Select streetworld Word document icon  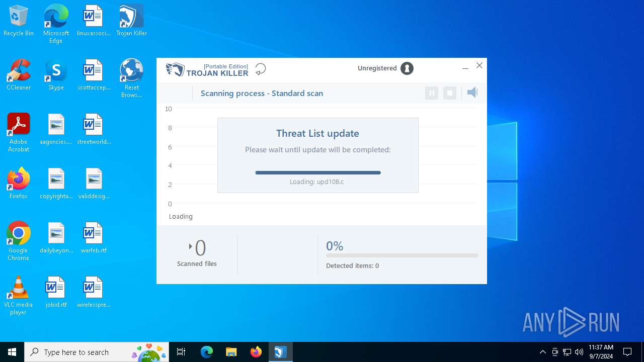94,130
